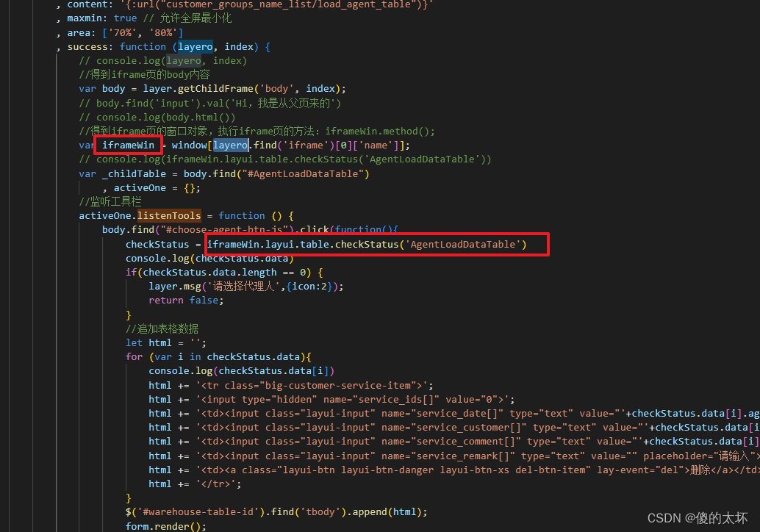The image size is (760, 532).
Task: Click the 'for (var i in checkStatus.data)' loop header
Action: [x=218, y=357]
